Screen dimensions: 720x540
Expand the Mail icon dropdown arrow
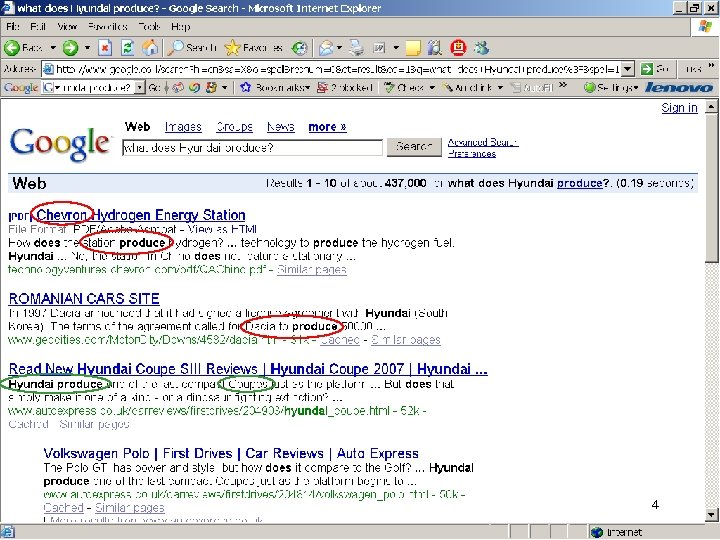(339, 48)
